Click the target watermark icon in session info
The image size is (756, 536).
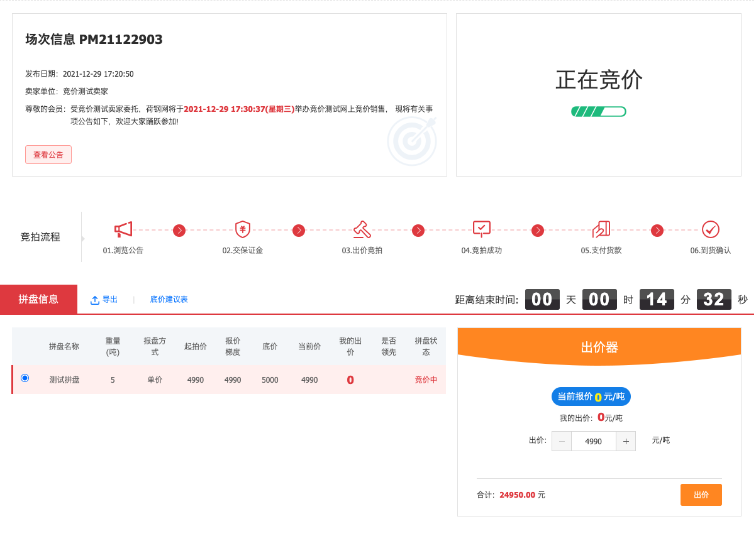tap(412, 141)
